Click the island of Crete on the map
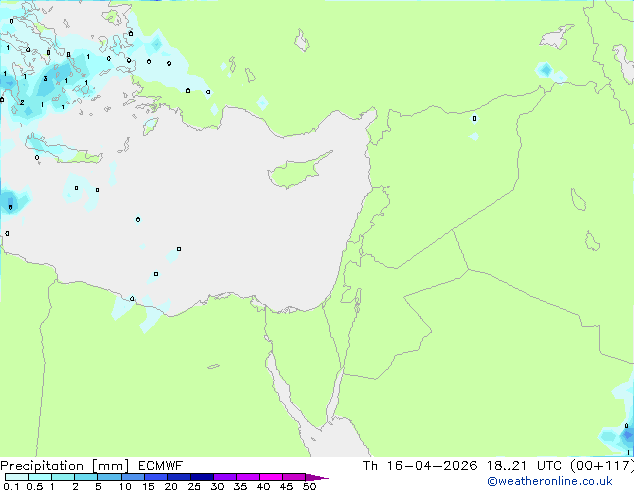 tap(65, 150)
